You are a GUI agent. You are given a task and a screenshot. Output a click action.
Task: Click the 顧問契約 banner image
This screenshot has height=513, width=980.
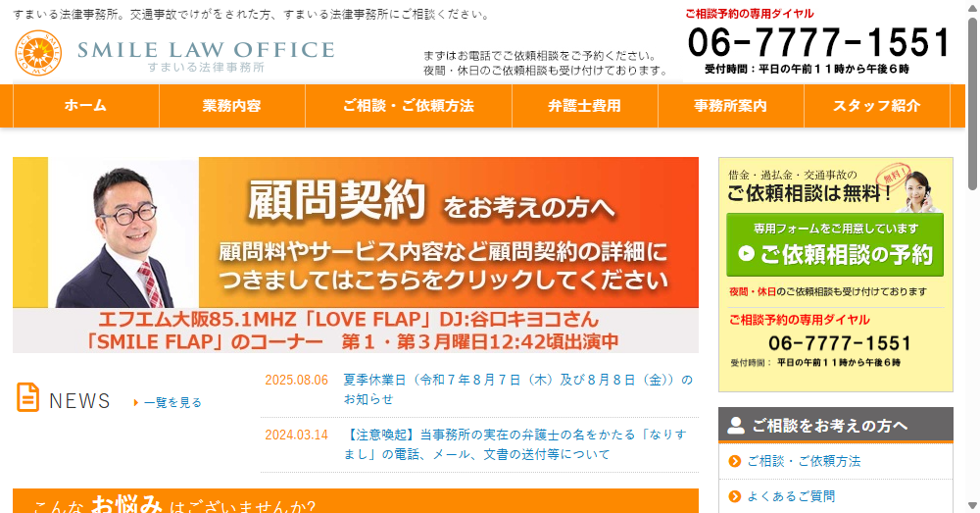point(356,233)
